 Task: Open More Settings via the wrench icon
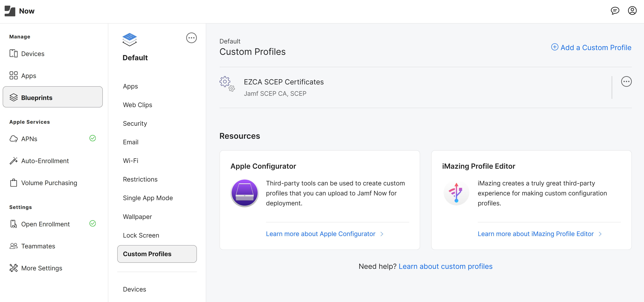tap(14, 268)
